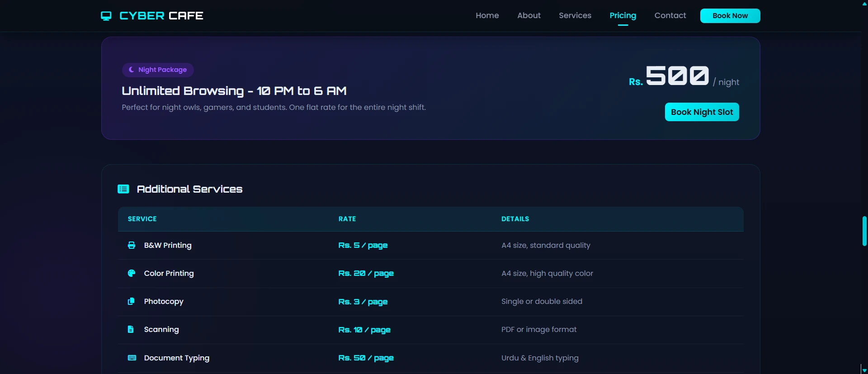Click the moon icon in Night Package badge

pyautogui.click(x=132, y=70)
